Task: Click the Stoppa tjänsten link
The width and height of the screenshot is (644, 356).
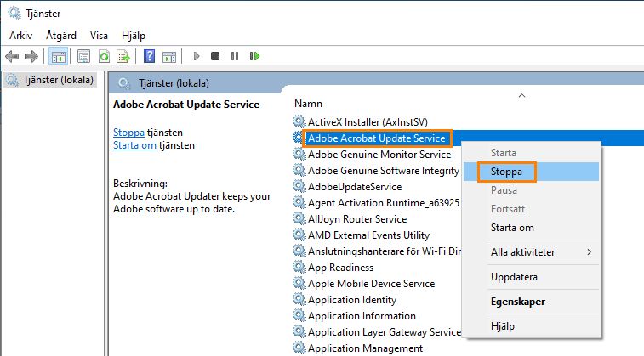Action: pos(129,133)
